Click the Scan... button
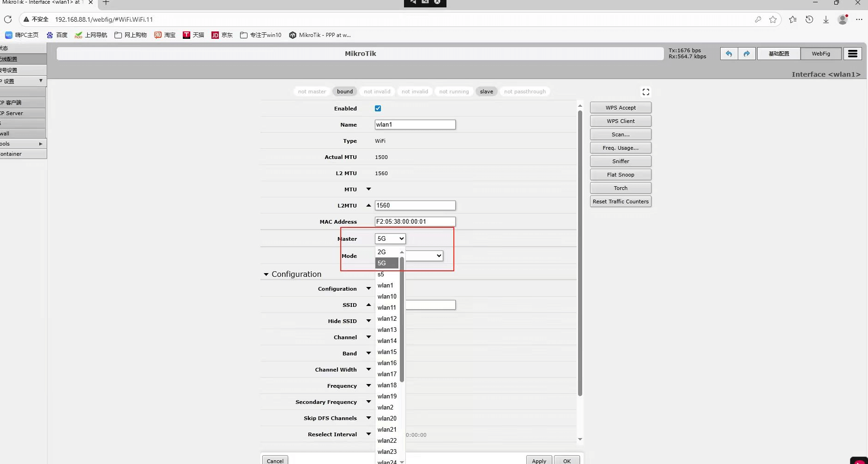 point(621,134)
